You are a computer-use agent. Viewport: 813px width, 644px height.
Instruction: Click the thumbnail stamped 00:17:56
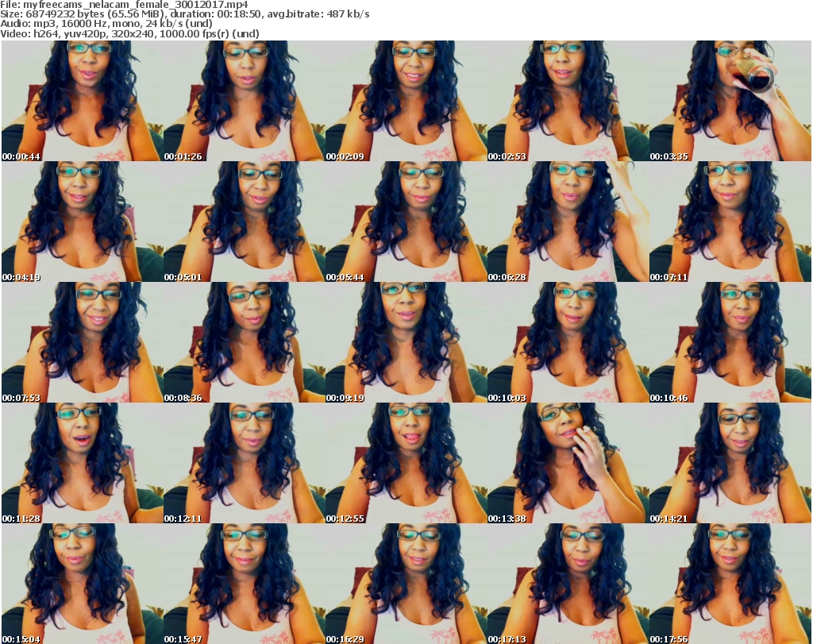[730, 584]
